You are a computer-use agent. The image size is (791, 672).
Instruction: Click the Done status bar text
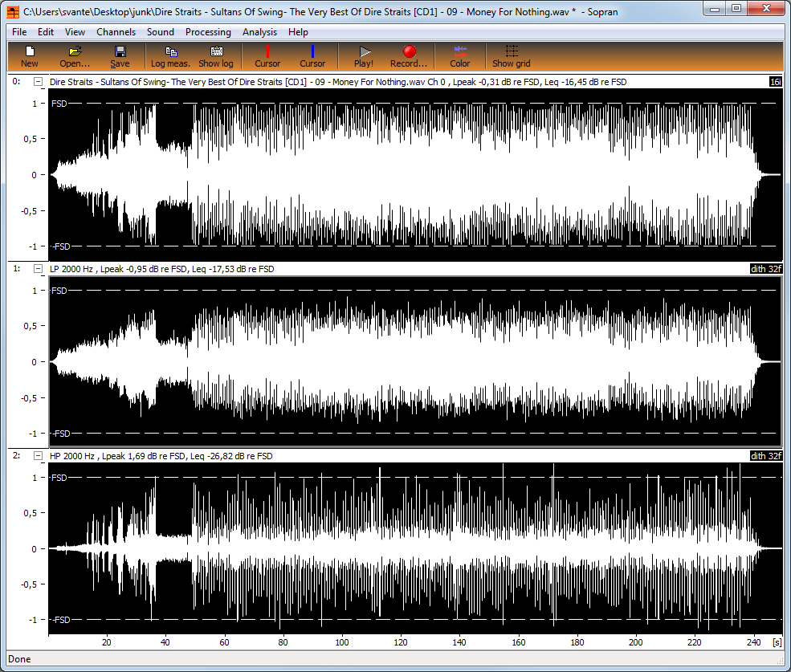pos(19,659)
